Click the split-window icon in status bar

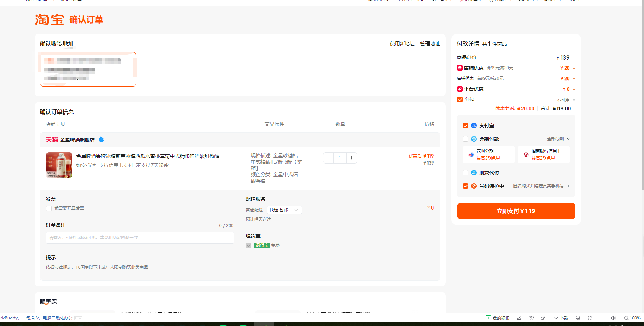[602, 318]
